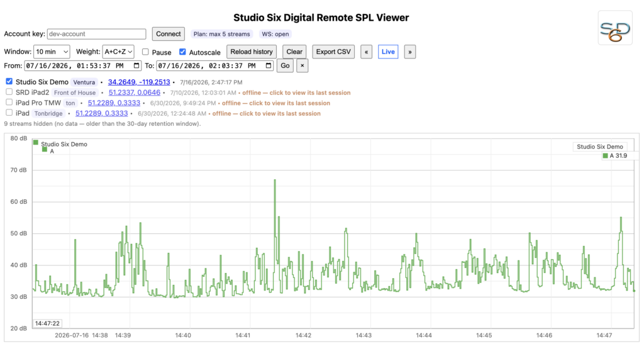View SRD iPad2 last session offline notice
Image resolution: width=644 pixels, height=351 pixels.
[297, 93]
